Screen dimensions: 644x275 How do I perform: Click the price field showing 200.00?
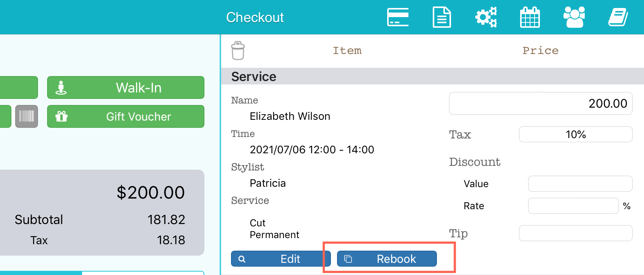click(x=541, y=103)
